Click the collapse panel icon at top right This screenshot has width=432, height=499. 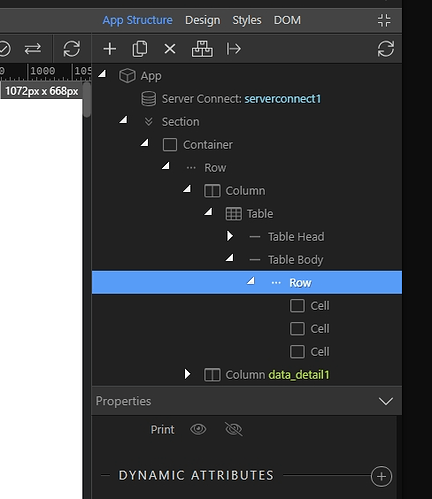pos(384,20)
